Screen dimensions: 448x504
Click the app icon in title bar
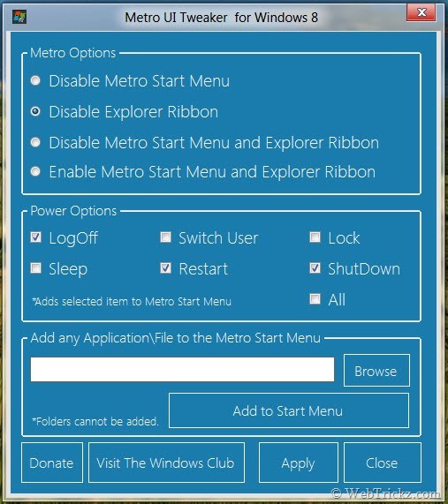pos(19,17)
